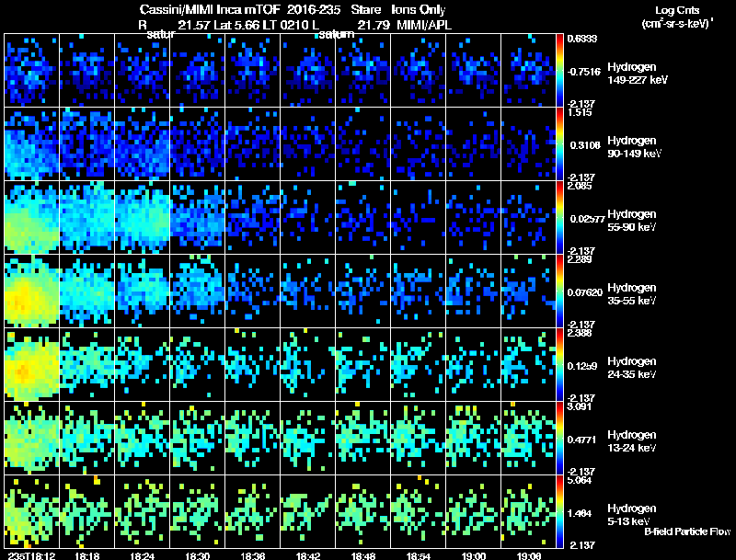Screen dimensions: 736x560
Task: Click the 55-90 keV row color bar
Action: 559,218
